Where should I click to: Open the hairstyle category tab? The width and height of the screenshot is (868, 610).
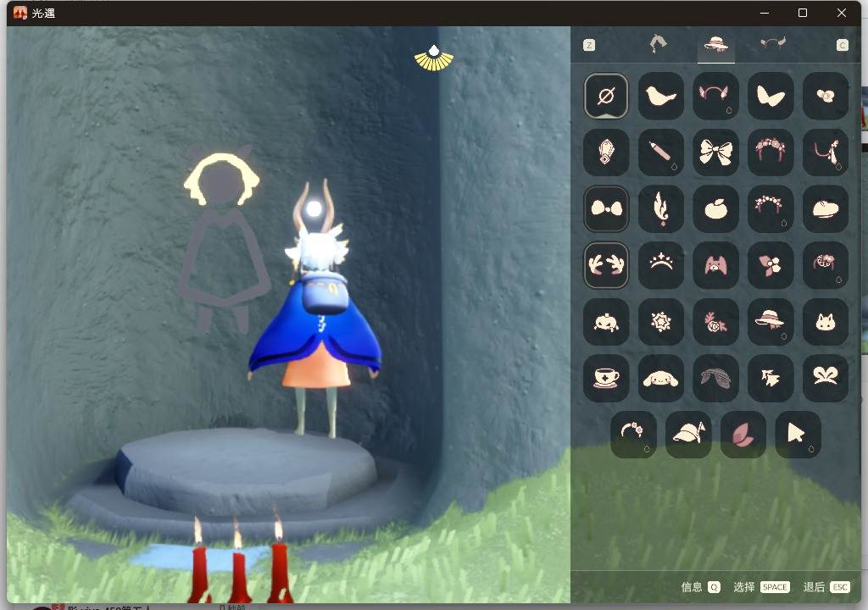[658, 44]
